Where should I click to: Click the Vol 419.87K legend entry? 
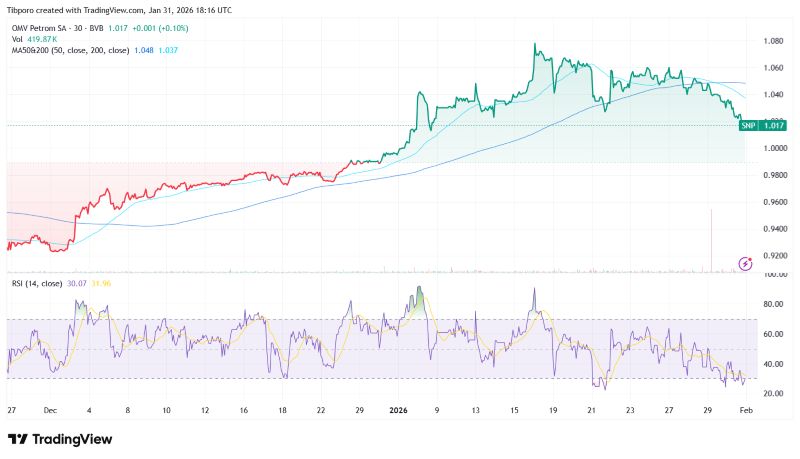[x=34, y=38]
